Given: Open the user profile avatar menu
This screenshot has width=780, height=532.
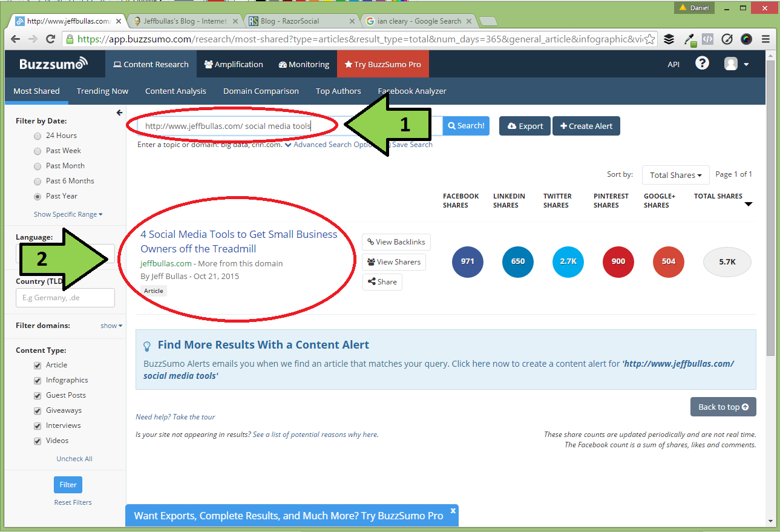Looking at the screenshot, I should point(736,64).
